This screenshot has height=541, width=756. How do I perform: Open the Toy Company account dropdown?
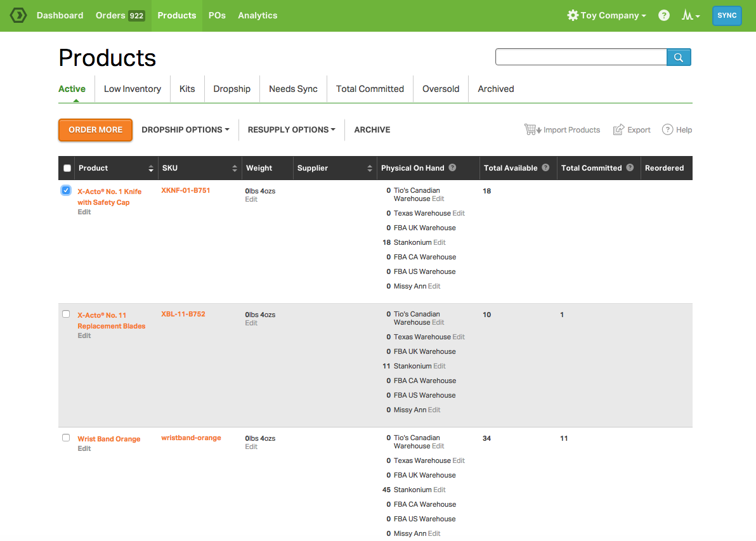click(606, 15)
